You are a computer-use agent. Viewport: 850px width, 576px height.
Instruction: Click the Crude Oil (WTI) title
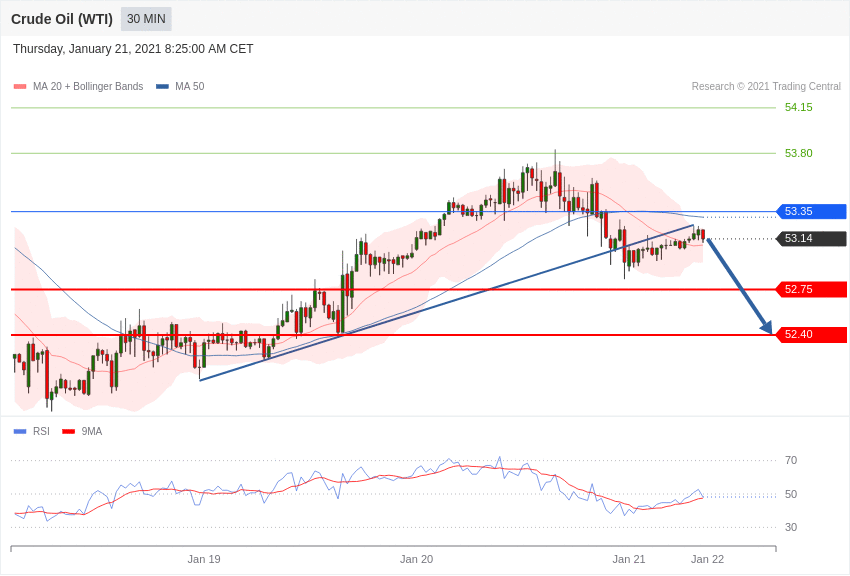(62, 19)
